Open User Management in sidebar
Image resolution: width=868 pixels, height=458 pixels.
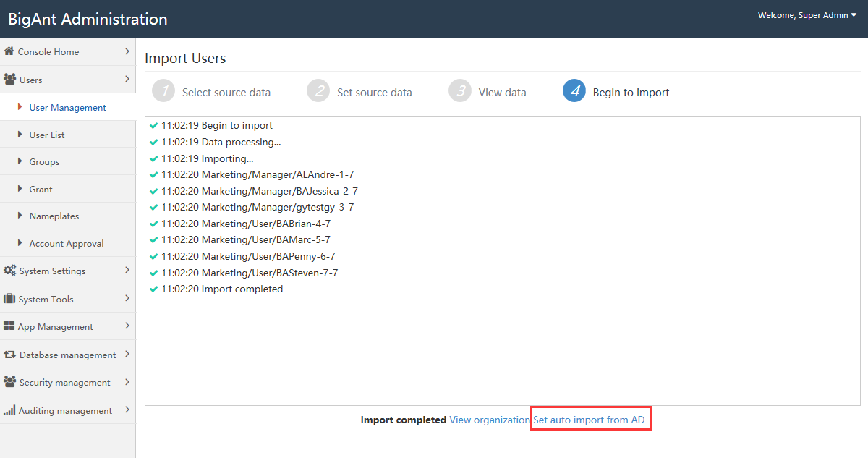(x=68, y=107)
